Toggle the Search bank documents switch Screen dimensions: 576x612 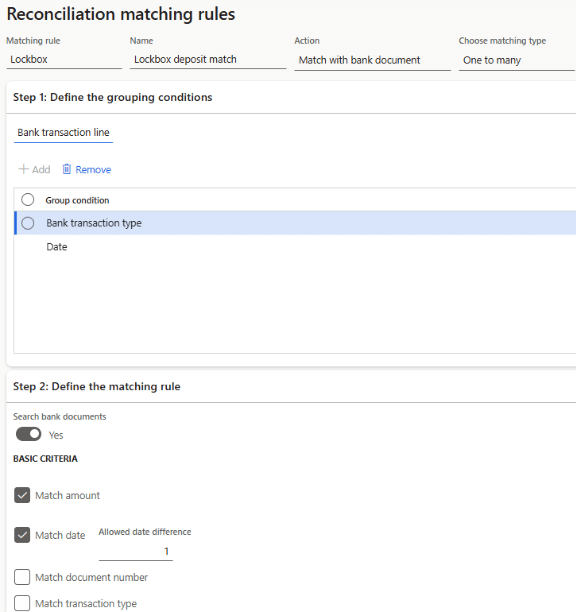coord(28,434)
